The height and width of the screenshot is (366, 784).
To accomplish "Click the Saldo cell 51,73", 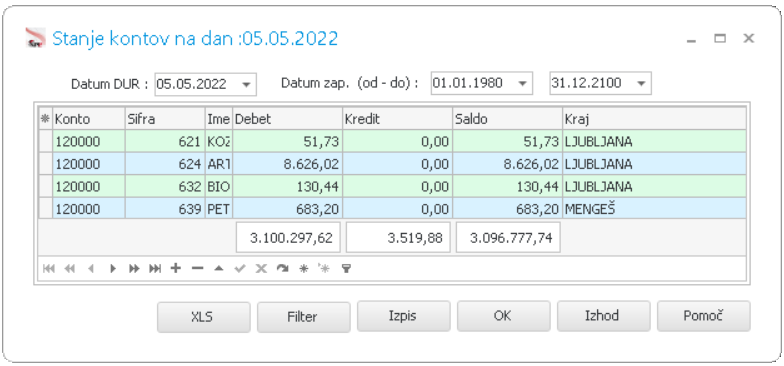I will tap(508, 142).
